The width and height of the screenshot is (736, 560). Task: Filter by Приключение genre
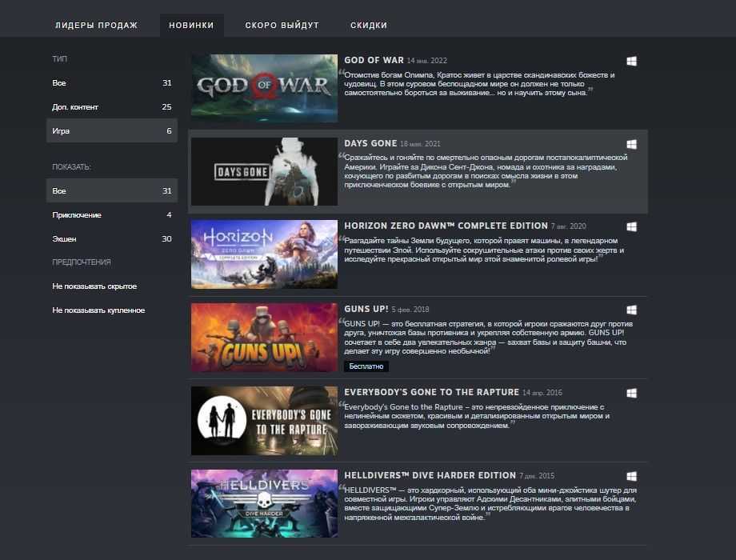pos(112,215)
